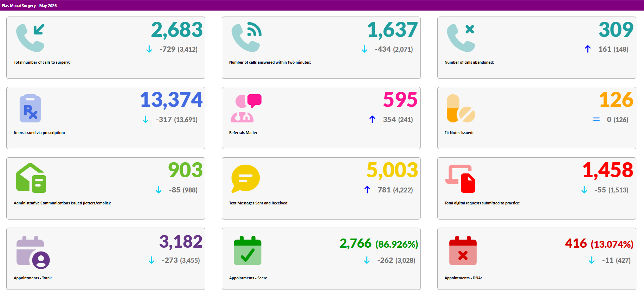Click the abandoned calls phone icon
The width and height of the screenshot is (644, 292).
(x=461, y=38)
